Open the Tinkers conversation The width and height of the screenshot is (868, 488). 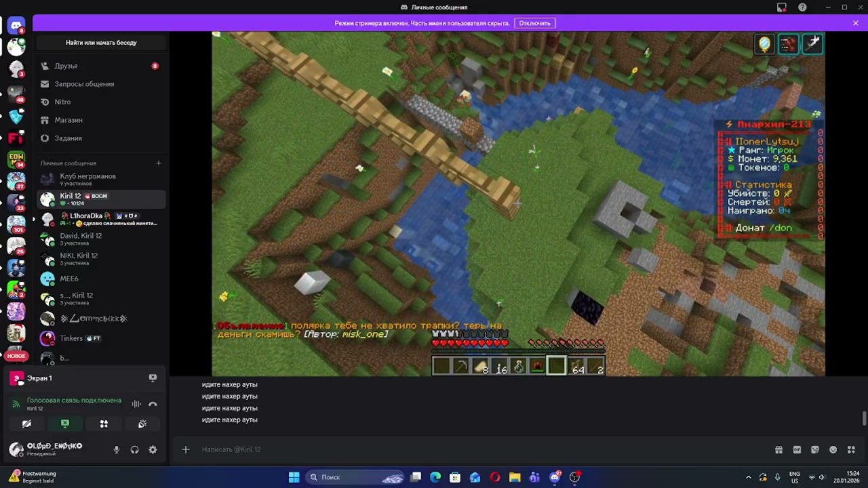101,338
